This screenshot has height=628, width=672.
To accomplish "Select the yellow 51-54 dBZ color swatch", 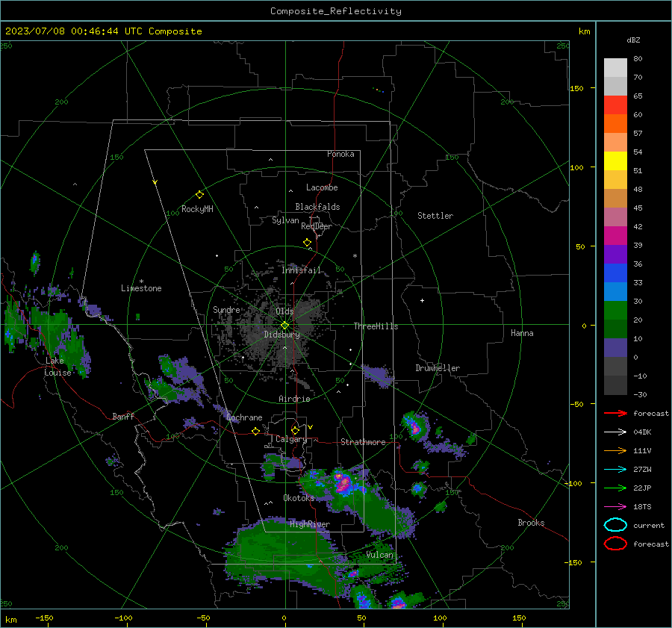I will click(x=615, y=161).
